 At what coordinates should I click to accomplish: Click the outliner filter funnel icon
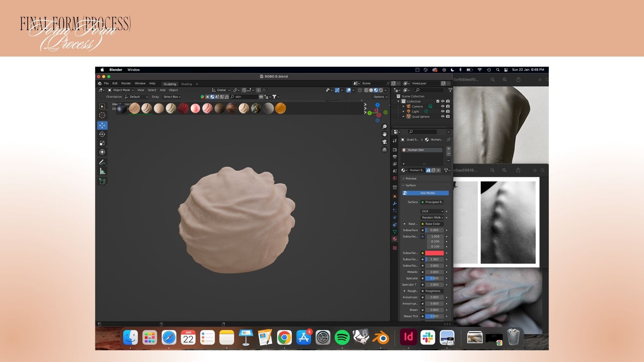(450, 90)
